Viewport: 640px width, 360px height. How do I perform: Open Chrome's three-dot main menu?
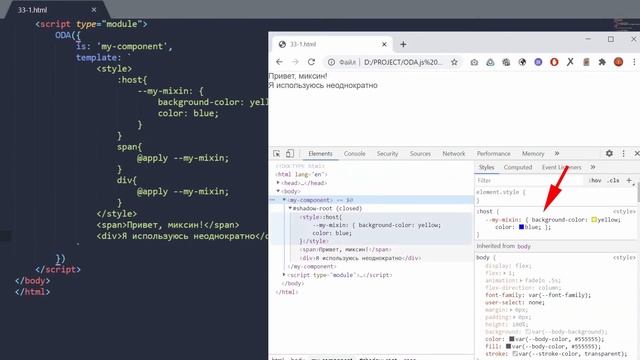coord(634,62)
